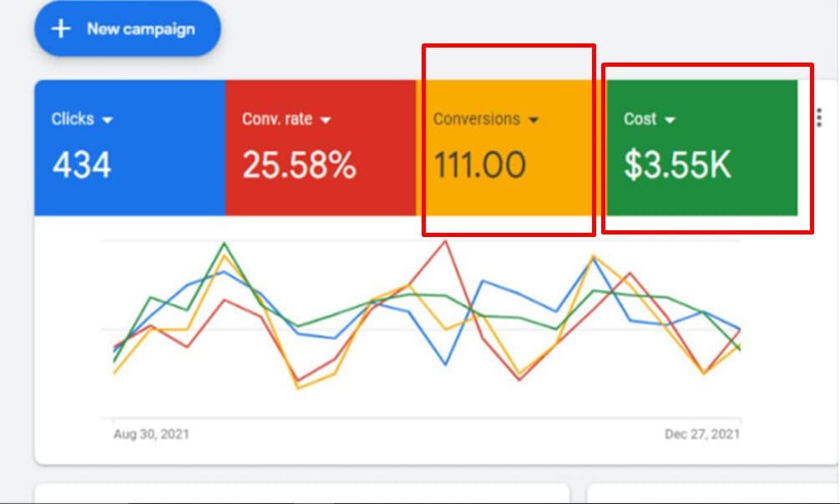Image resolution: width=840 pixels, height=504 pixels.
Task: Select the 111.00 conversions value
Action: click(480, 164)
